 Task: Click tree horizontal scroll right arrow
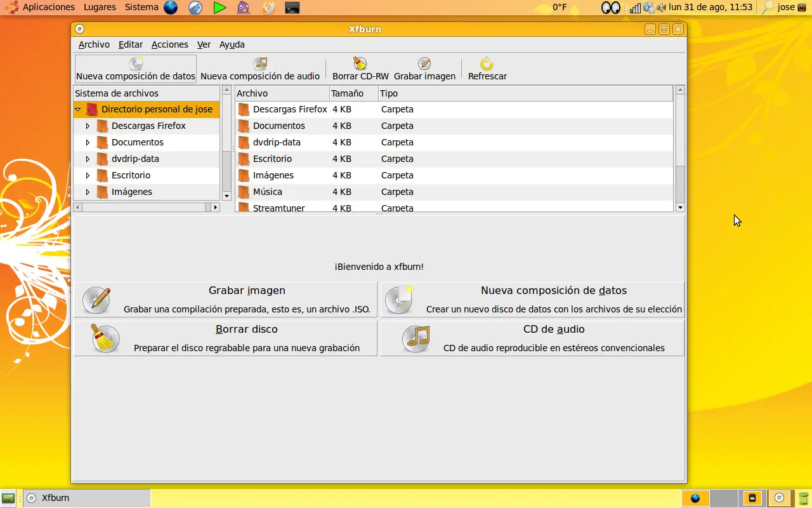pos(216,207)
